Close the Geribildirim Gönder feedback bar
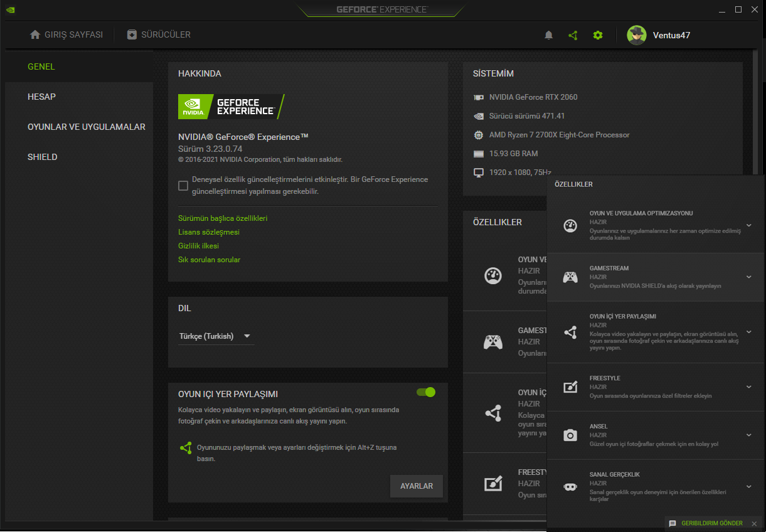The height and width of the screenshot is (532, 766). [754, 524]
